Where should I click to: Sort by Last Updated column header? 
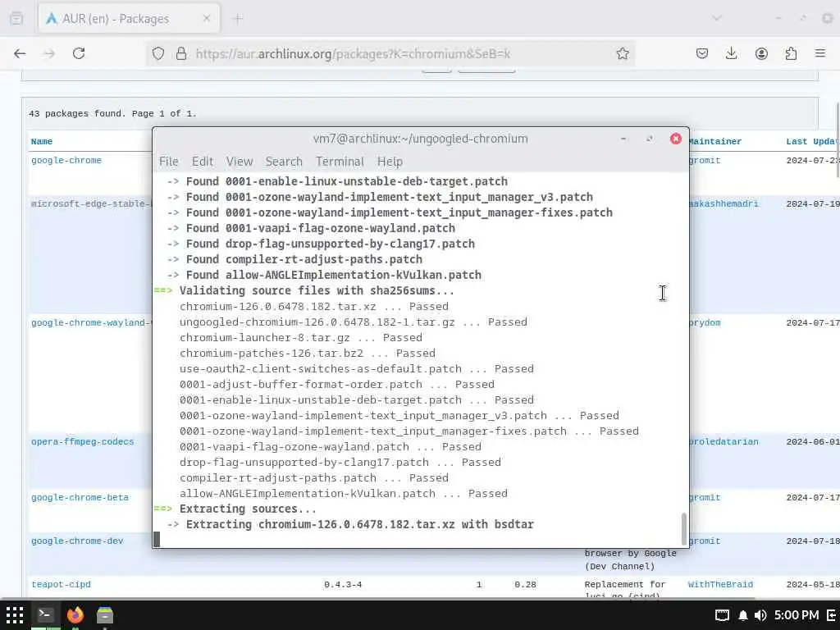click(x=812, y=141)
